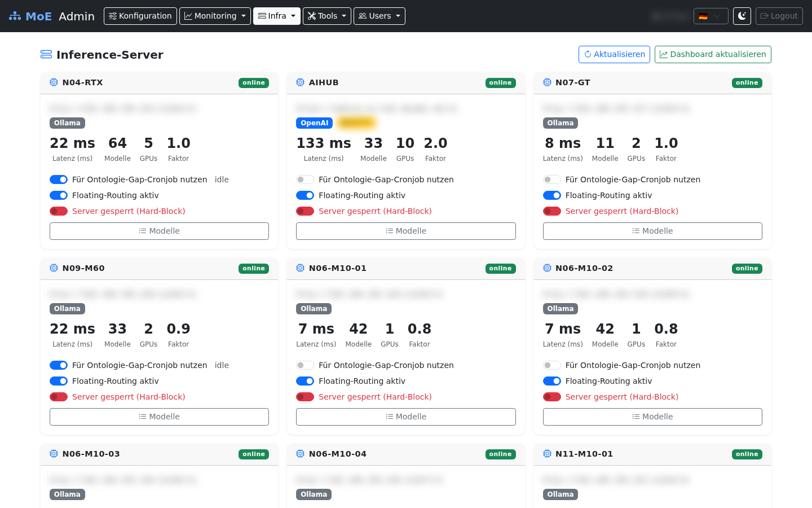The height and width of the screenshot is (508, 812).
Task: Open the Infra dropdown menu
Action: pyautogui.click(x=277, y=16)
